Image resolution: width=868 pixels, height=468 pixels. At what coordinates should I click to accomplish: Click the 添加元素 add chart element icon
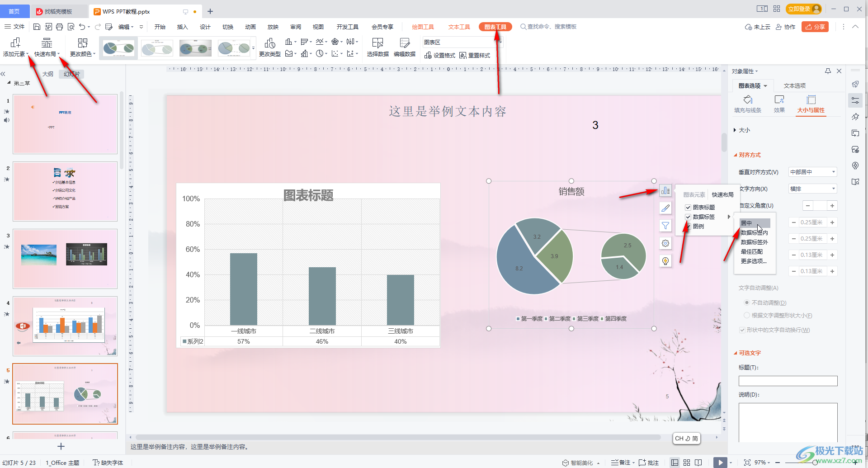15,43
